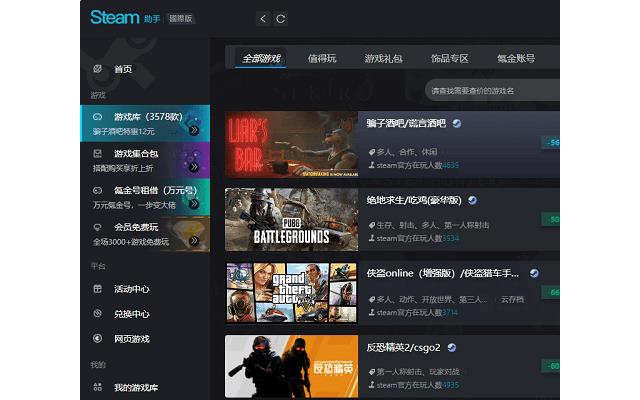Click the 兑换中心 icon
This screenshot has height=400, width=640.
pyautogui.click(x=98, y=313)
